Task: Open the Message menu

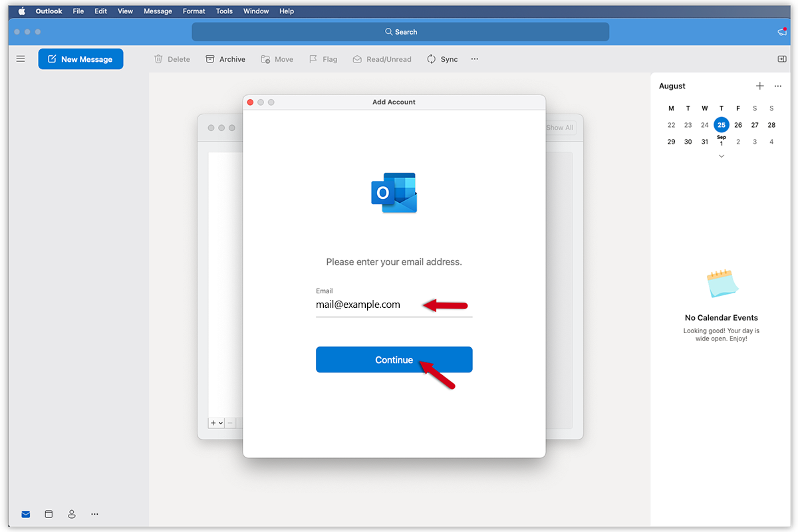Action: pos(158,11)
